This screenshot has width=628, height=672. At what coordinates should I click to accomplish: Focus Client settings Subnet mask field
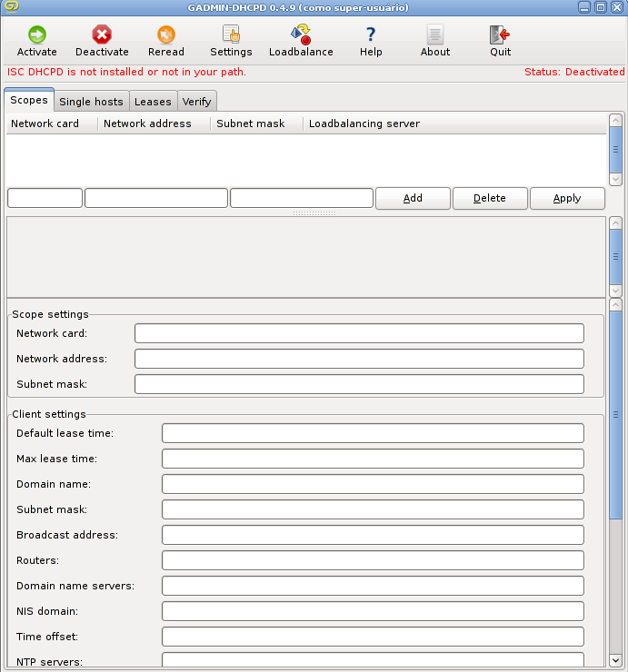373,509
